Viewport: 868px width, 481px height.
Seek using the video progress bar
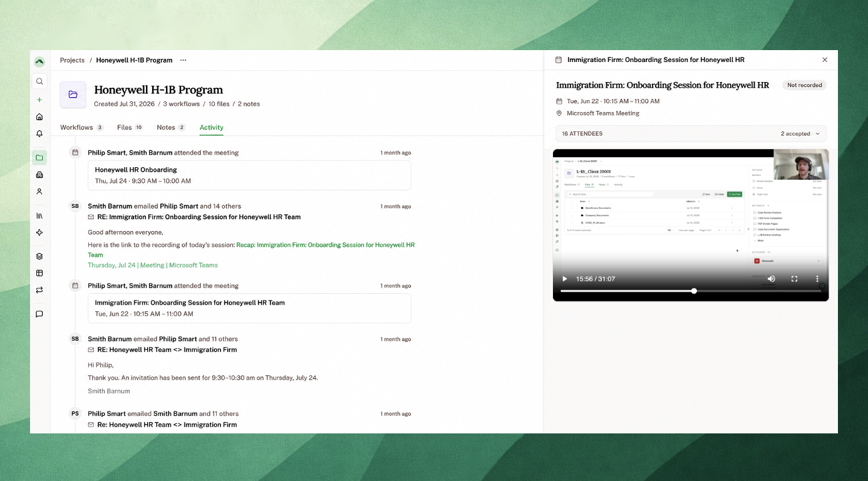coord(691,291)
